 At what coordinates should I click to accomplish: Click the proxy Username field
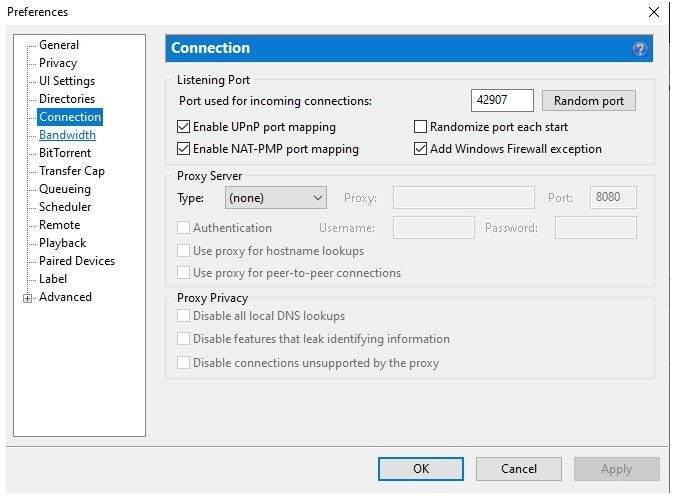point(433,228)
